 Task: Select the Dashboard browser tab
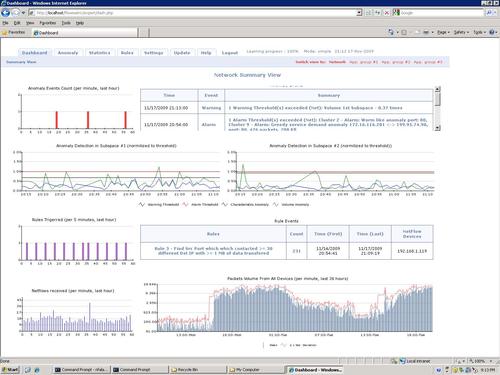click(85, 33)
